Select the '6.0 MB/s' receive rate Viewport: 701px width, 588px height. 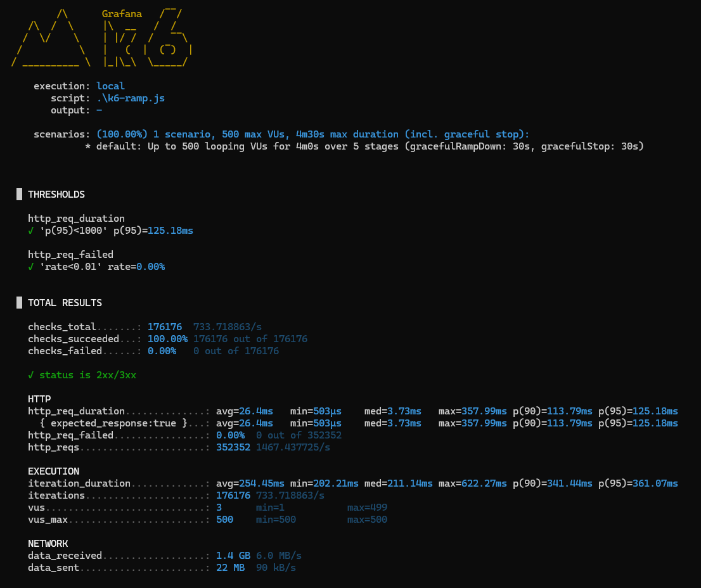pos(279,556)
